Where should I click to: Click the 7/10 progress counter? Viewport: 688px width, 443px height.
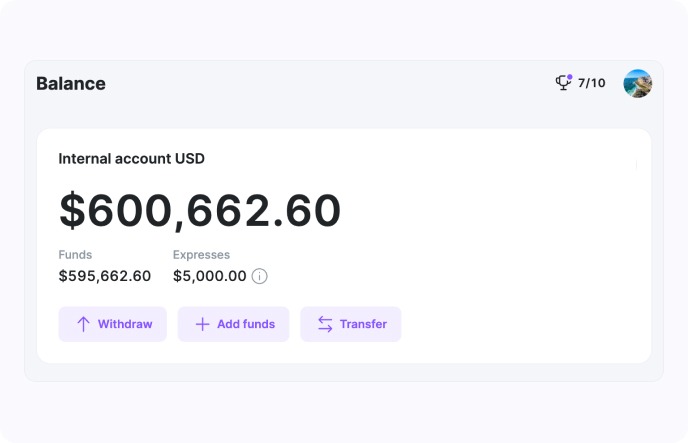pyautogui.click(x=591, y=83)
